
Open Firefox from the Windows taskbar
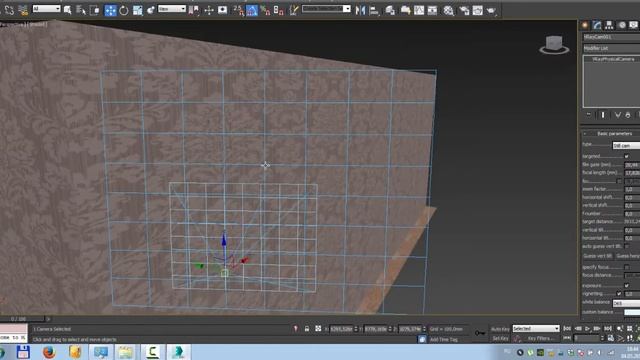pos(49,352)
